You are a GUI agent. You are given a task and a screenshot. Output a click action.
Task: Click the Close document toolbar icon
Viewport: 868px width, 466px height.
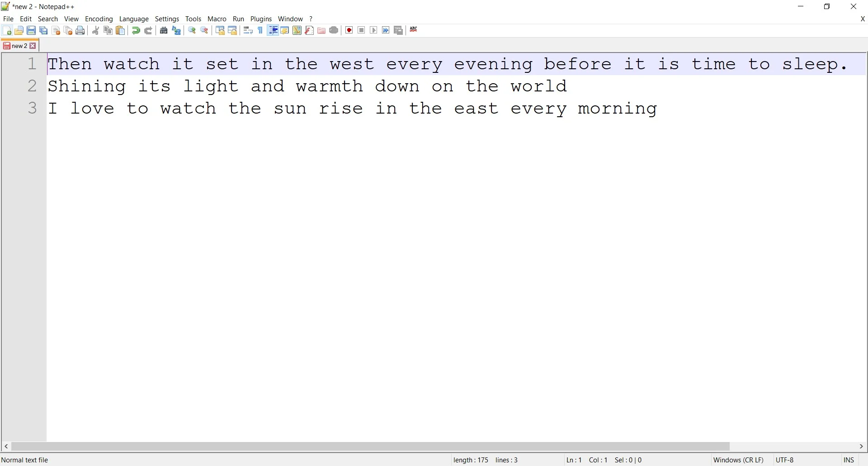56,30
